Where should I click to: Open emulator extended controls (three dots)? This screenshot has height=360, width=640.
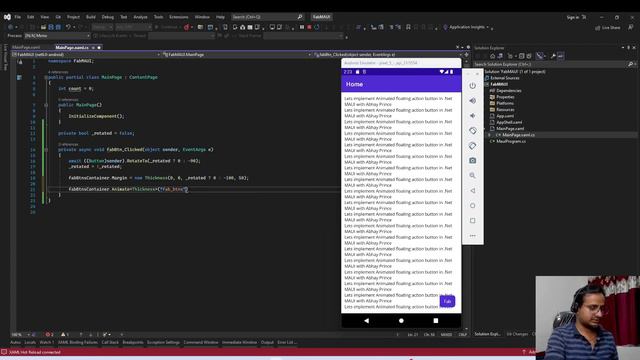pos(472,236)
